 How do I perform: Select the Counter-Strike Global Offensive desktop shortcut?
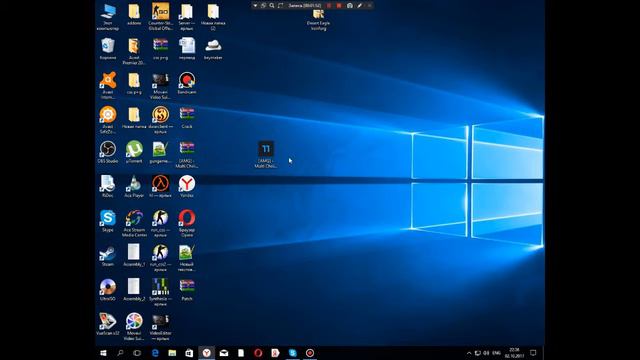coord(160,16)
